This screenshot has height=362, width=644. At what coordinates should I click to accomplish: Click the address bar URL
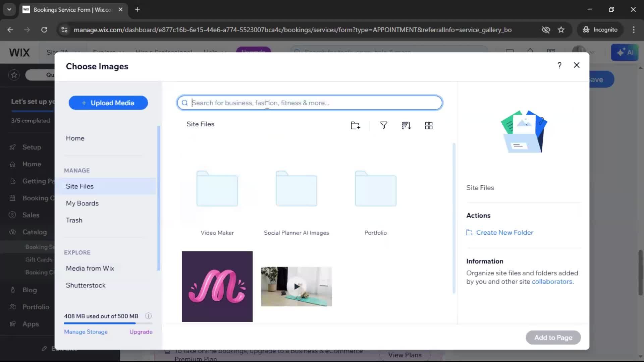292,30
